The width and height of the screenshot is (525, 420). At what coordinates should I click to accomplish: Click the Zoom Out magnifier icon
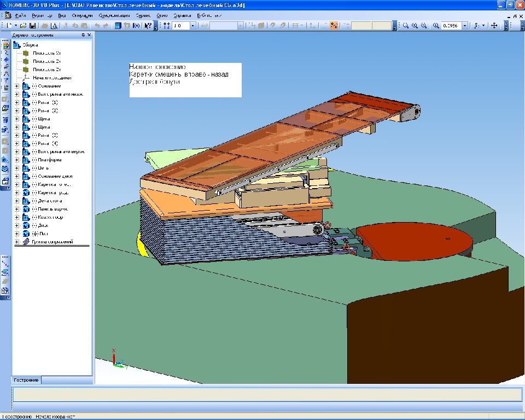[x=424, y=26]
